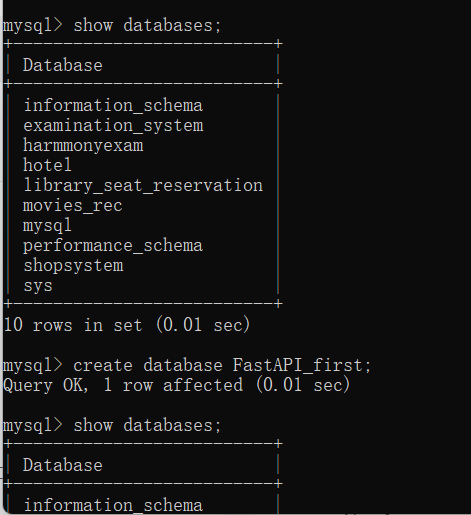Click the 'create database FastAPI_first;' command
The height and width of the screenshot is (515, 471).
(x=222, y=365)
